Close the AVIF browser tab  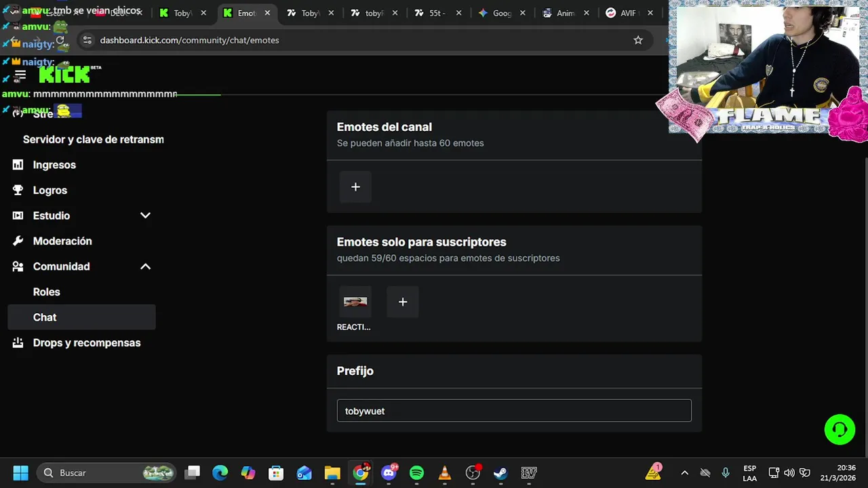pos(650,13)
